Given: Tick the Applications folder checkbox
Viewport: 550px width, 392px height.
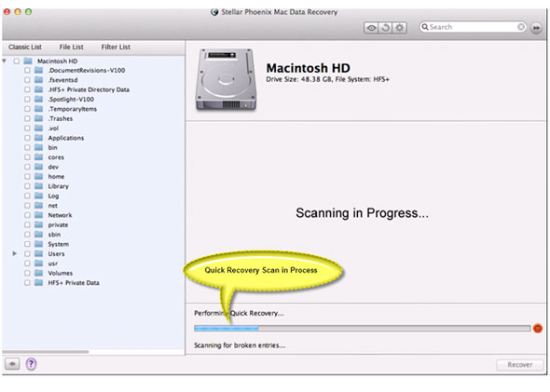Looking at the screenshot, I should [27, 138].
